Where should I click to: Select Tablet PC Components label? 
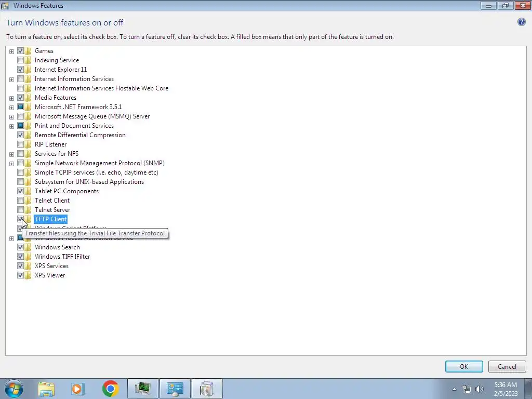66,191
